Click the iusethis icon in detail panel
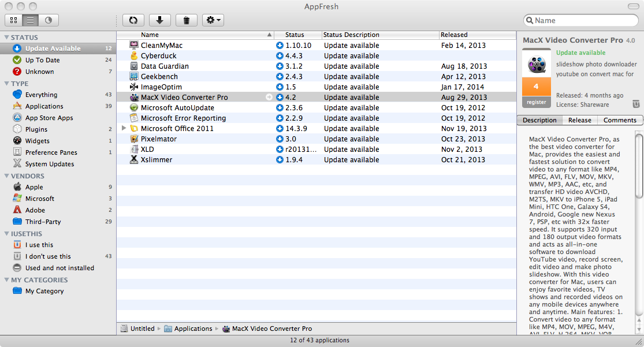This screenshot has width=644, height=347. pyautogui.click(x=636, y=104)
